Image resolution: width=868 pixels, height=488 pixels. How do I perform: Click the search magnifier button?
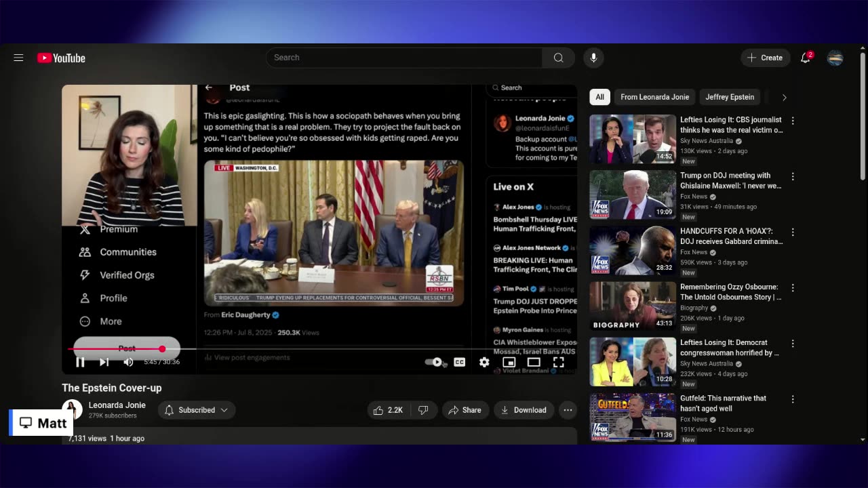click(x=558, y=58)
